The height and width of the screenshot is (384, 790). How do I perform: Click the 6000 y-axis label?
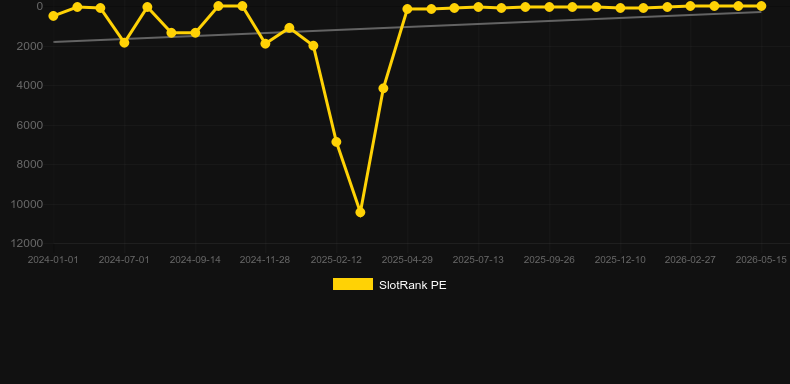coord(30,125)
